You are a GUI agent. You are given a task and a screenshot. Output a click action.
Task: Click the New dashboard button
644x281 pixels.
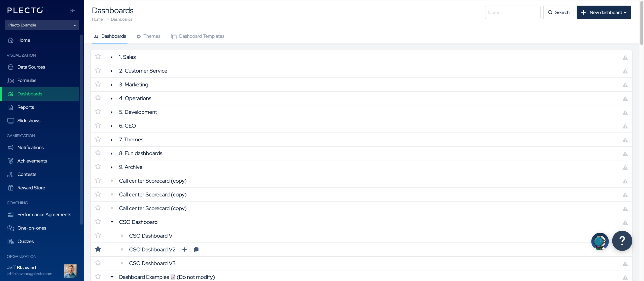603,12
